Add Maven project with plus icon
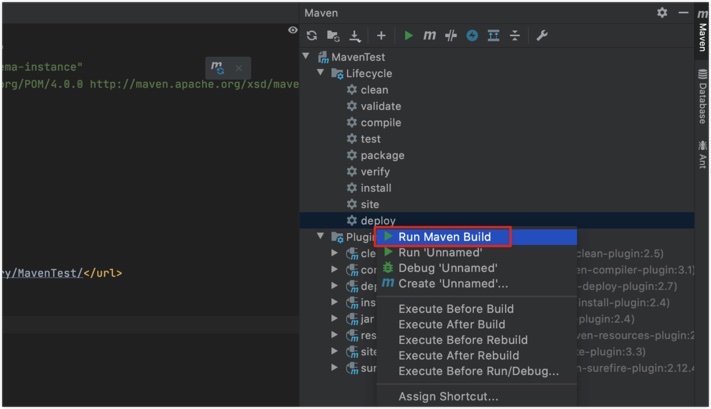Image resolution: width=711 pixels, height=409 pixels. coord(381,35)
